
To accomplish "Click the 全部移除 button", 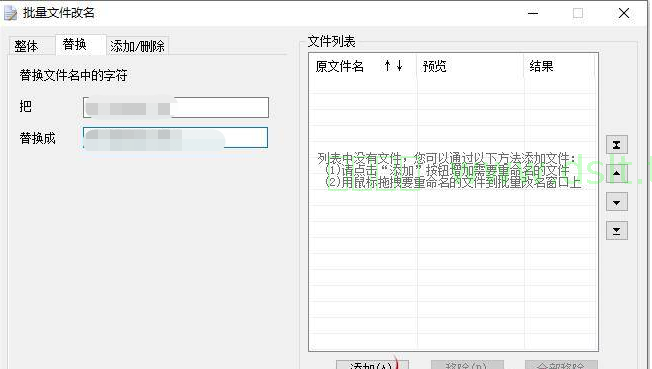I will [561, 365].
